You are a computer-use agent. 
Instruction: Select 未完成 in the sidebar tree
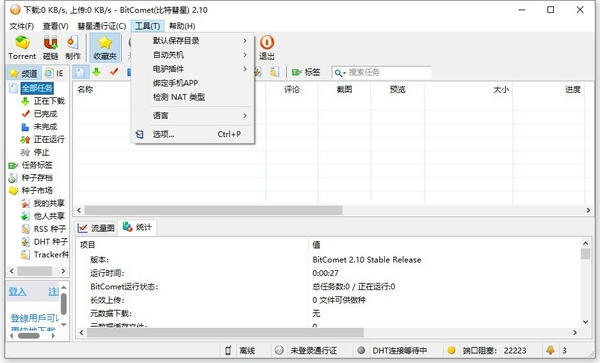(45, 127)
